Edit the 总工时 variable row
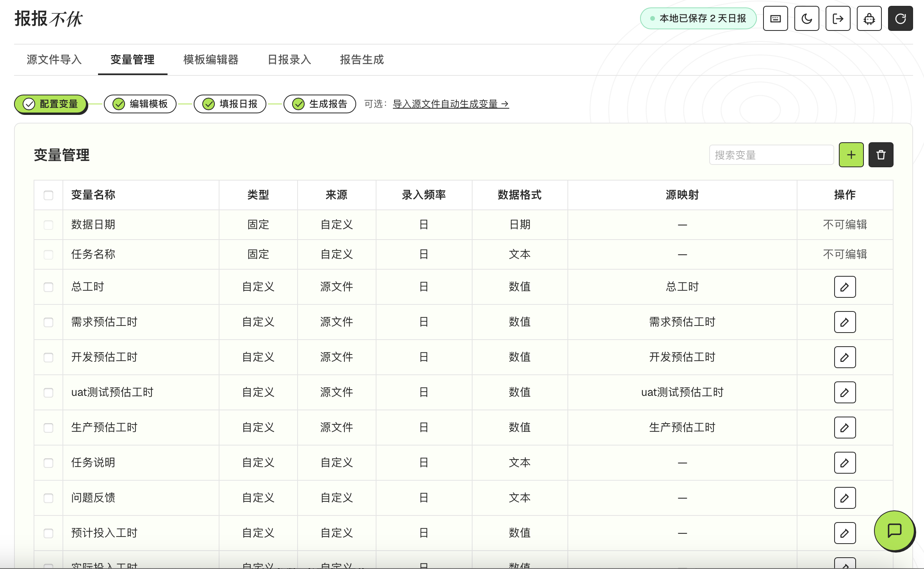The image size is (924, 569). pyautogui.click(x=845, y=287)
